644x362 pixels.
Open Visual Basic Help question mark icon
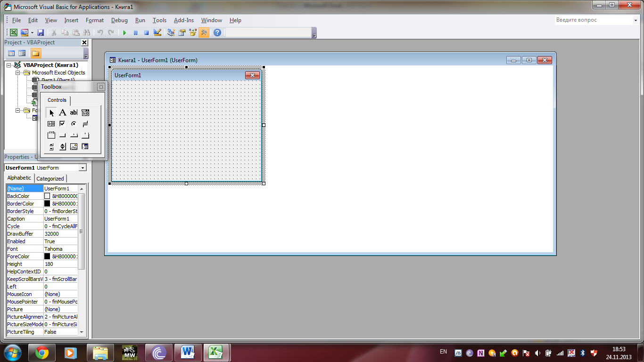click(217, 33)
